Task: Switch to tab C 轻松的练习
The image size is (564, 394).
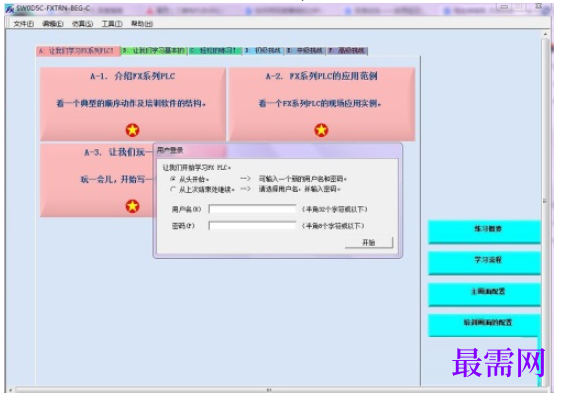Action: coord(215,51)
